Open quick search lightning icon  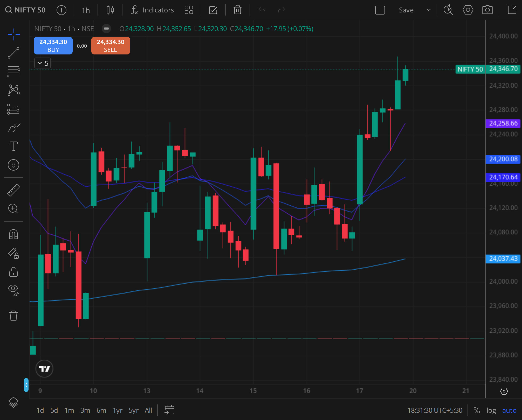pos(448,10)
